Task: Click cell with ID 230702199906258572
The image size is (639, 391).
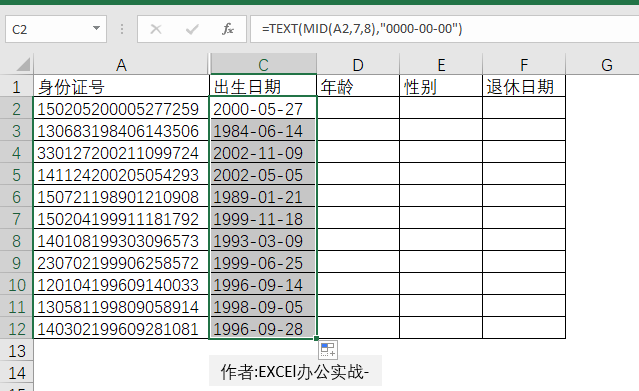Action: (x=121, y=263)
